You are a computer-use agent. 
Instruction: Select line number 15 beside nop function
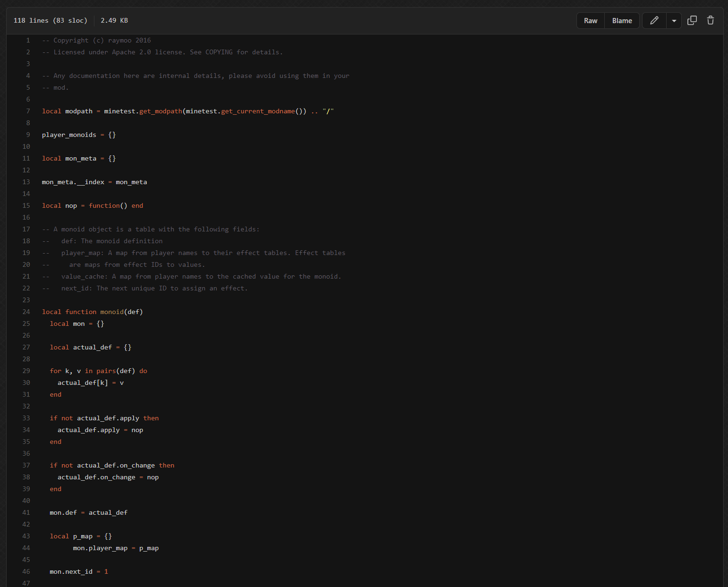[x=26, y=206]
